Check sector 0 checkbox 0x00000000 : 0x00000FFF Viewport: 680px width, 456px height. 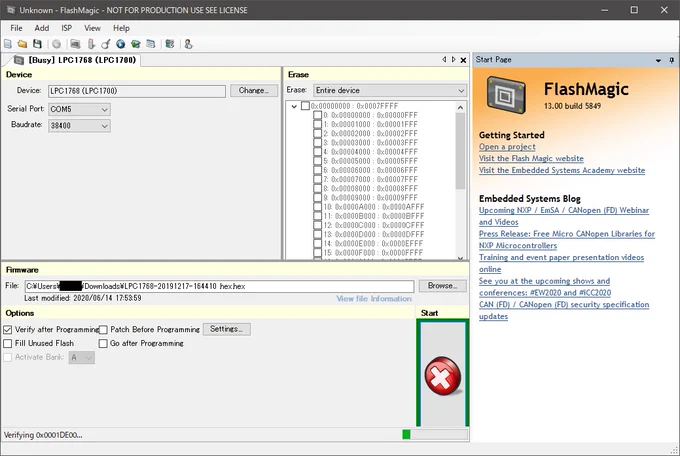pos(317,115)
